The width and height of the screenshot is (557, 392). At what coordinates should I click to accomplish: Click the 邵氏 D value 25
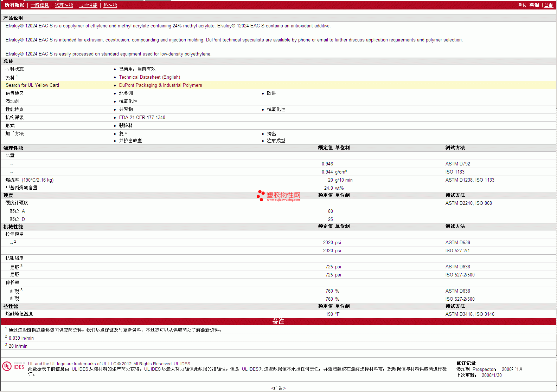pyautogui.click(x=330, y=219)
